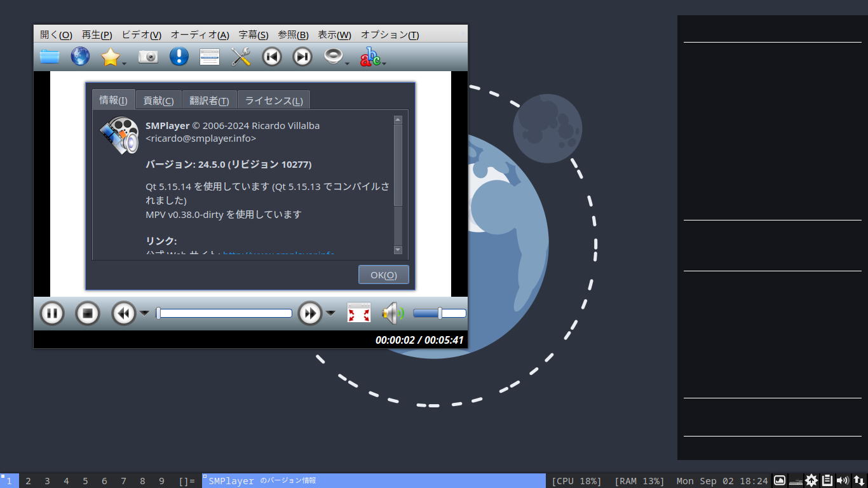This screenshot has height=488, width=868.
Task: Jump to the previous playlist item
Action: coord(271,57)
